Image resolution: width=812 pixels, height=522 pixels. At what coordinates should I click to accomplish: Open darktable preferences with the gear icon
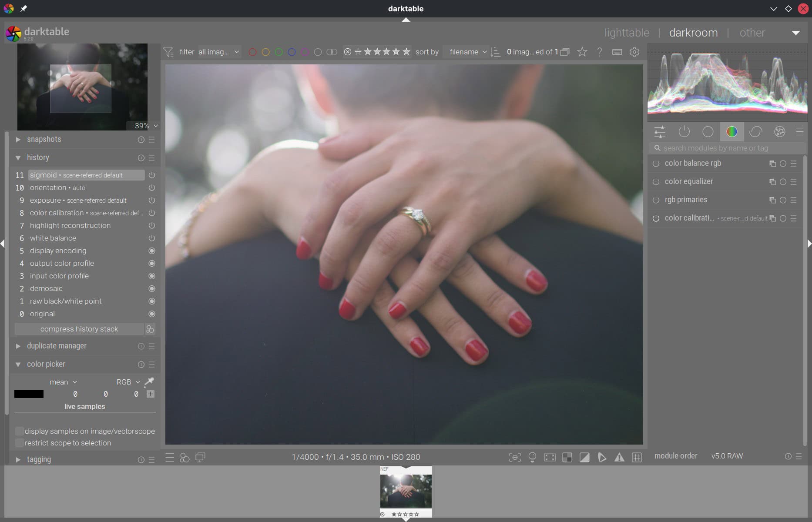(x=634, y=52)
